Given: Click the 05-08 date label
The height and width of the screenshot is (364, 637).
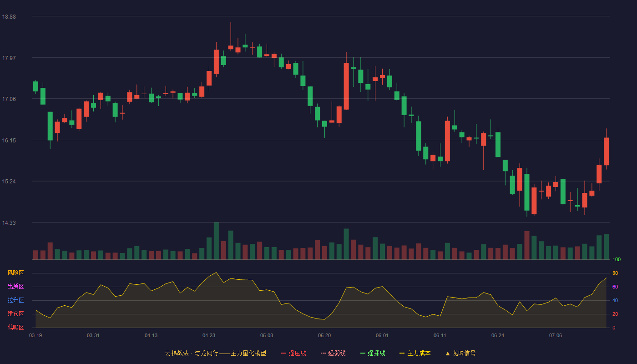Looking at the screenshot, I should (x=267, y=335).
